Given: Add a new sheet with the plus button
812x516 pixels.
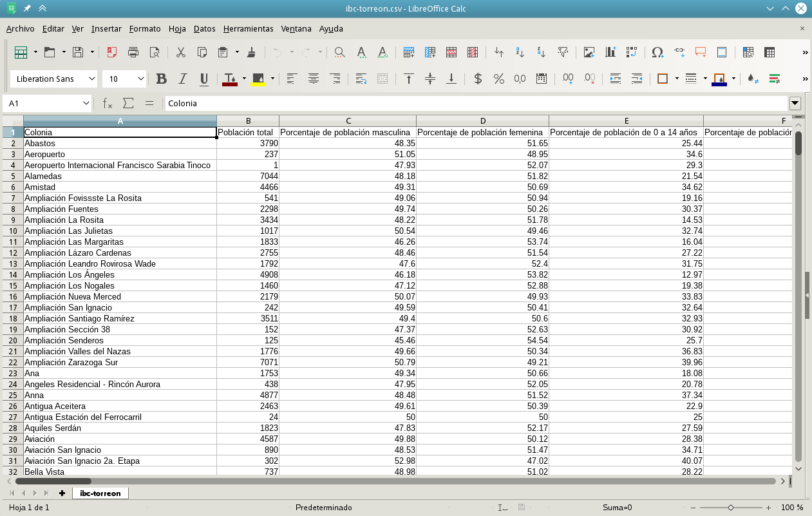Looking at the screenshot, I should (61, 493).
